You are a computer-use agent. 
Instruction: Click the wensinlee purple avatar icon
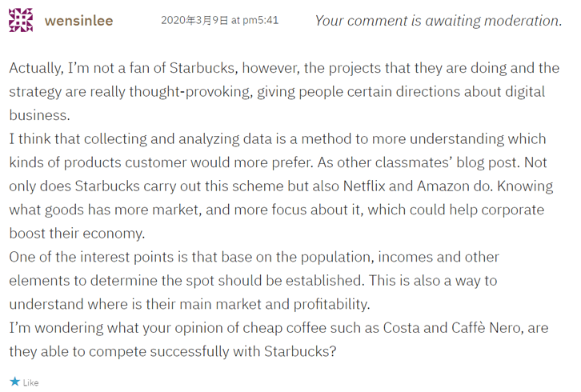[21, 20]
